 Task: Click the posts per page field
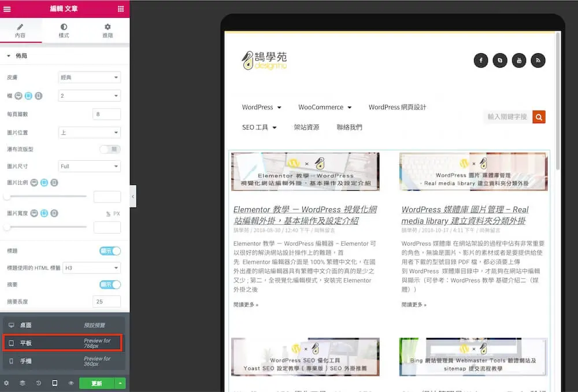(x=106, y=114)
